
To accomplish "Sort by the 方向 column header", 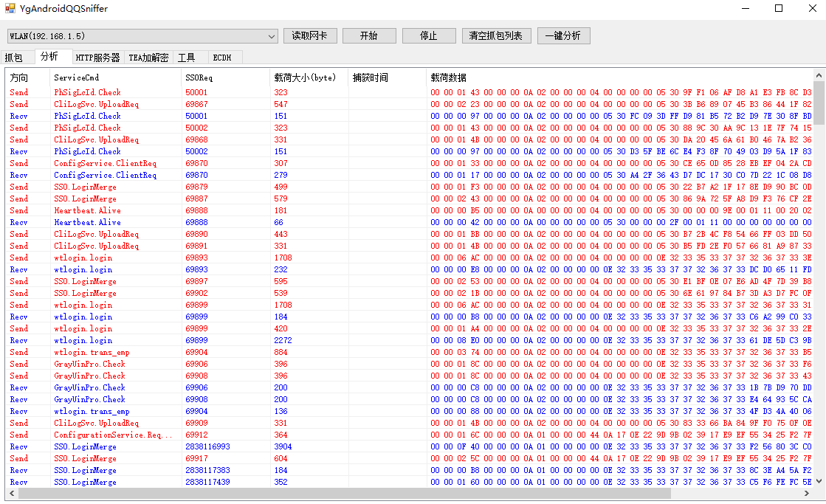I will 27,77.
